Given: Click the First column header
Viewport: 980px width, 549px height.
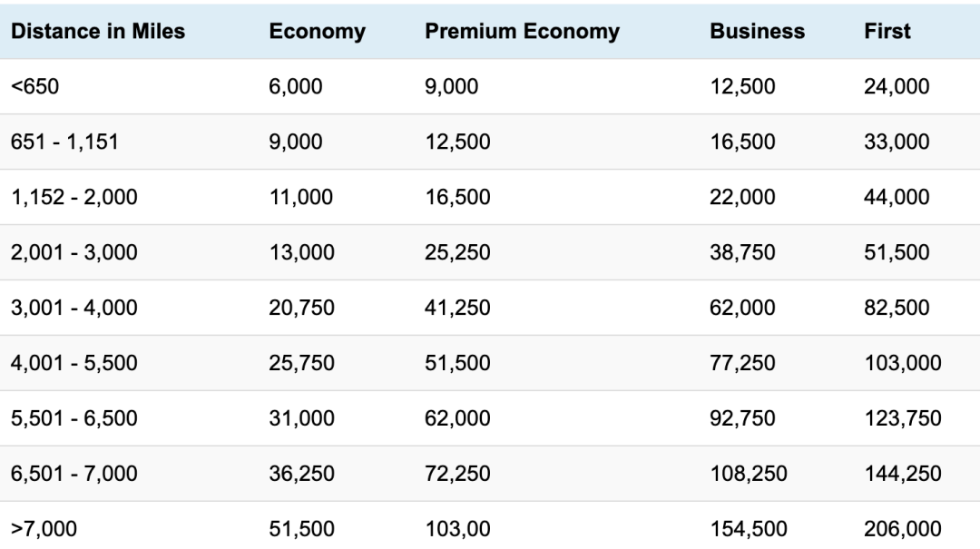Looking at the screenshot, I should coord(887,31).
